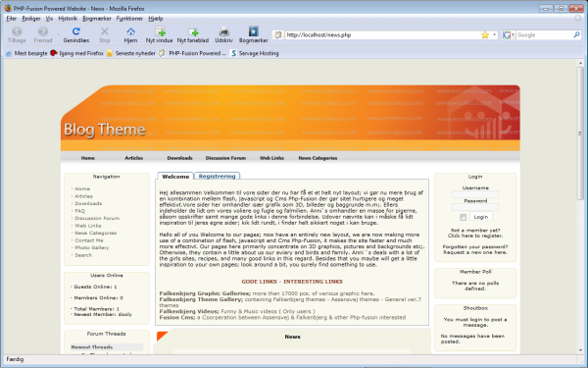Click the vertical scrollbar down arrow
The width and height of the screenshot is (588, 368).
pyautogui.click(x=580, y=350)
